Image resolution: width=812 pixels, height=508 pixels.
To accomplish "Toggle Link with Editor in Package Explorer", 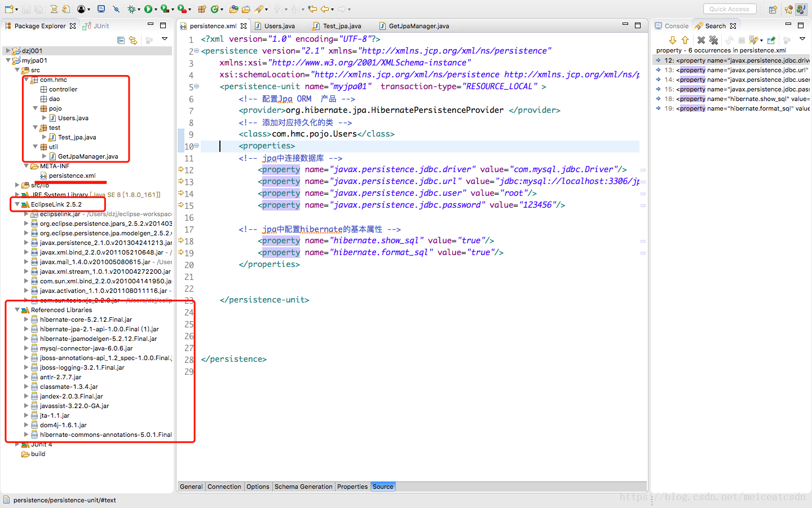I will (x=133, y=40).
